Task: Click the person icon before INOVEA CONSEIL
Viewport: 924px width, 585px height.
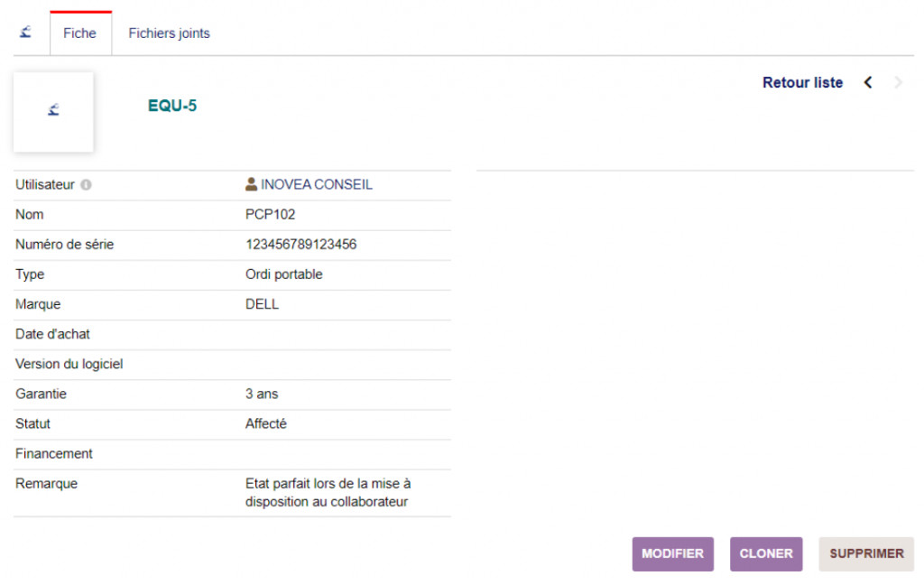Action: (x=252, y=184)
